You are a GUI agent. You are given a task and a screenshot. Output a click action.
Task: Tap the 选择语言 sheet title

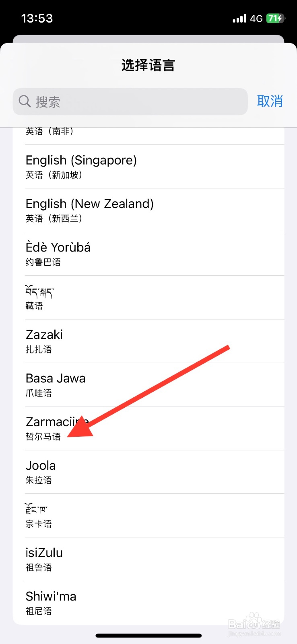148,65
